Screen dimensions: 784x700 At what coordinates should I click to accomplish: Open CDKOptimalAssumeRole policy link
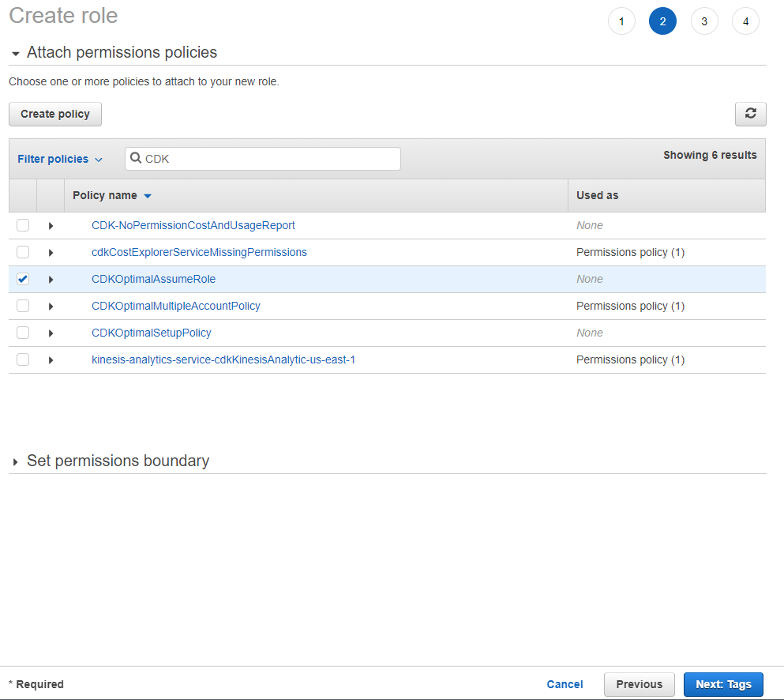tap(153, 279)
